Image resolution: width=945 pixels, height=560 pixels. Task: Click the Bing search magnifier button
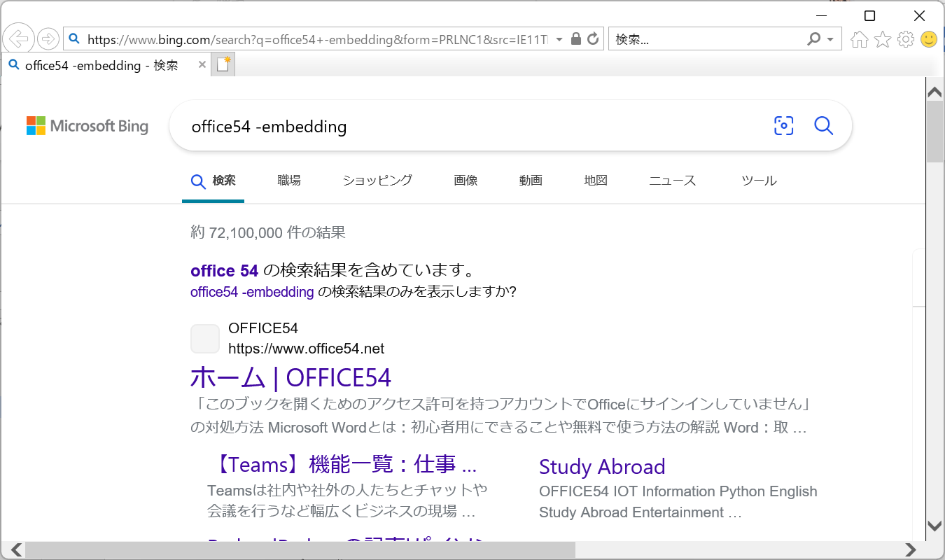tap(824, 126)
